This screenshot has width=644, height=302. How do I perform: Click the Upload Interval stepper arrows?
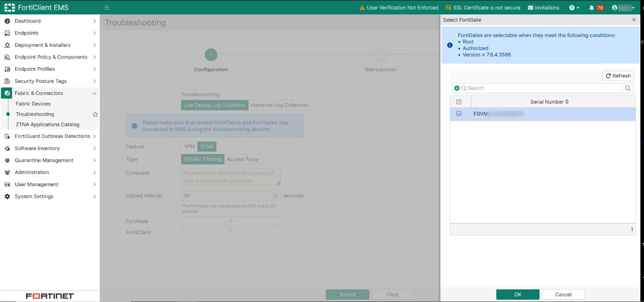pyautogui.click(x=275, y=196)
